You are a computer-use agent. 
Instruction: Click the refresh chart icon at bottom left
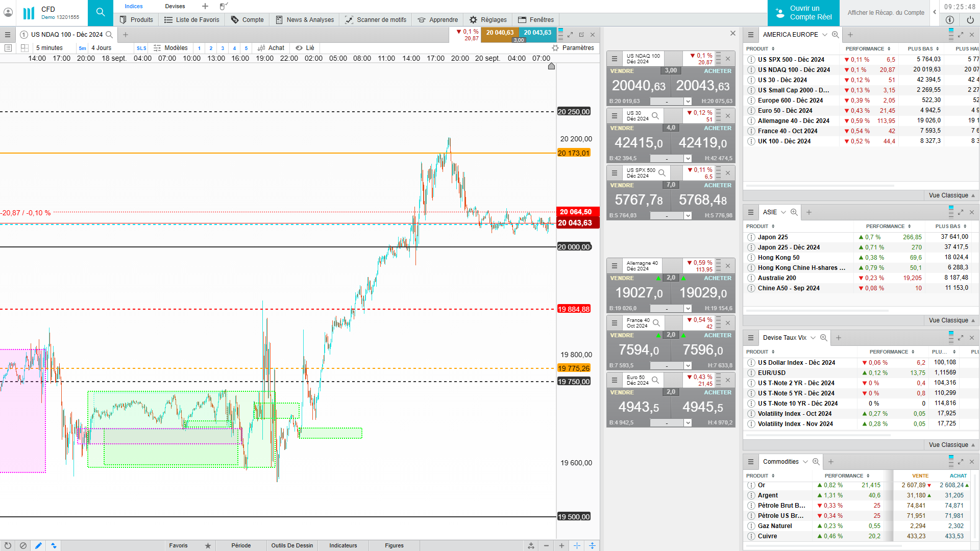pos(8,545)
